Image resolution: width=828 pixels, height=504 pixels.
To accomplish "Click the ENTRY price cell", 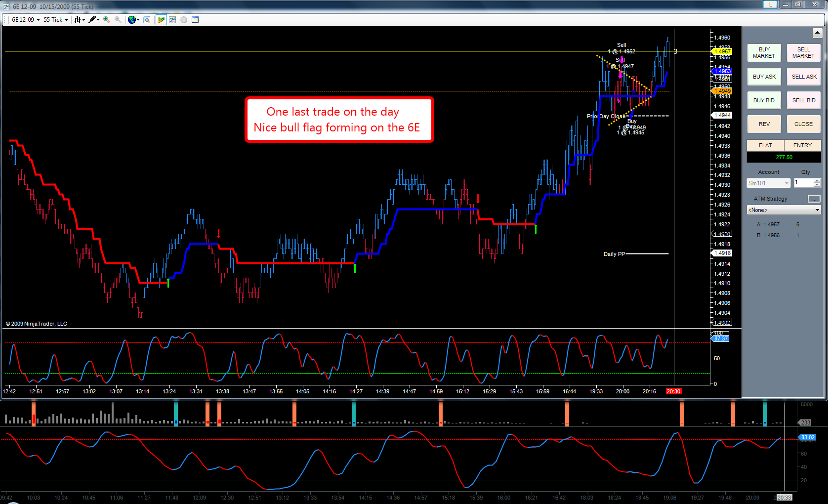I will pyautogui.click(x=802, y=145).
